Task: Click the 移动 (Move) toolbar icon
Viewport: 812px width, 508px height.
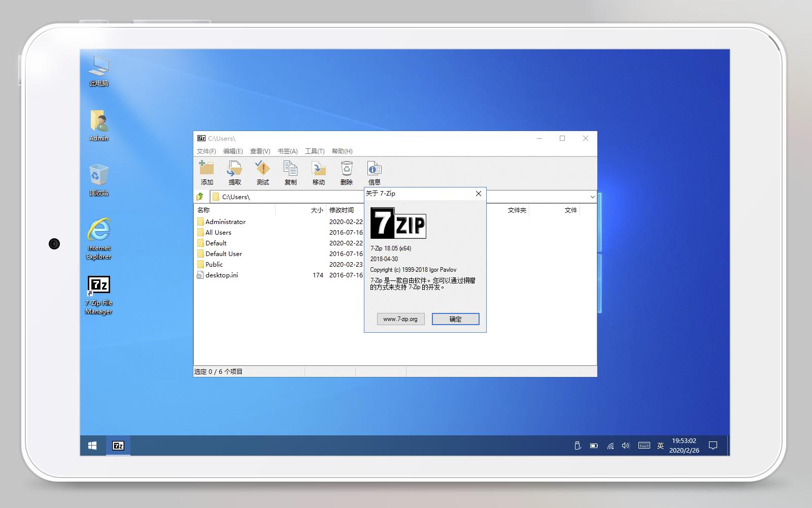Action: [318, 173]
